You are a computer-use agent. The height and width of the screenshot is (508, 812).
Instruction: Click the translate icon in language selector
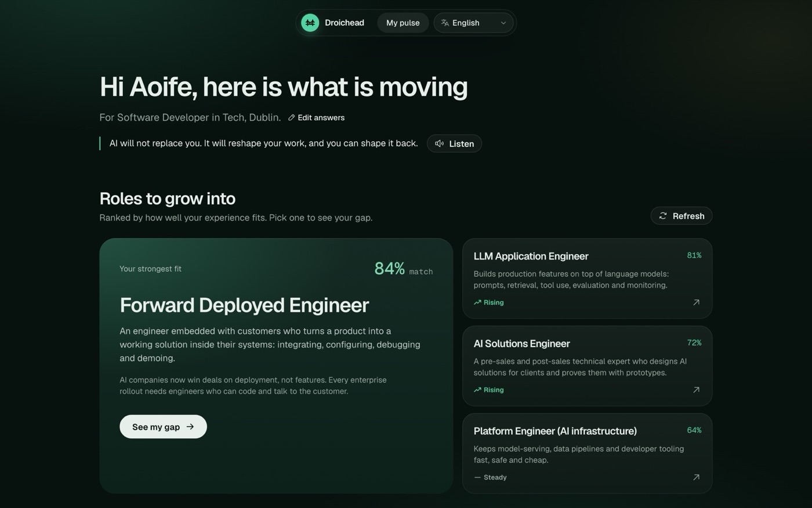pyautogui.click(x=445, y=23)
